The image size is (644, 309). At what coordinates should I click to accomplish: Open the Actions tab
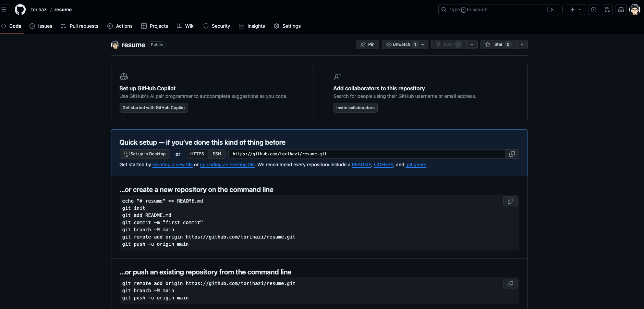point(120,26)
